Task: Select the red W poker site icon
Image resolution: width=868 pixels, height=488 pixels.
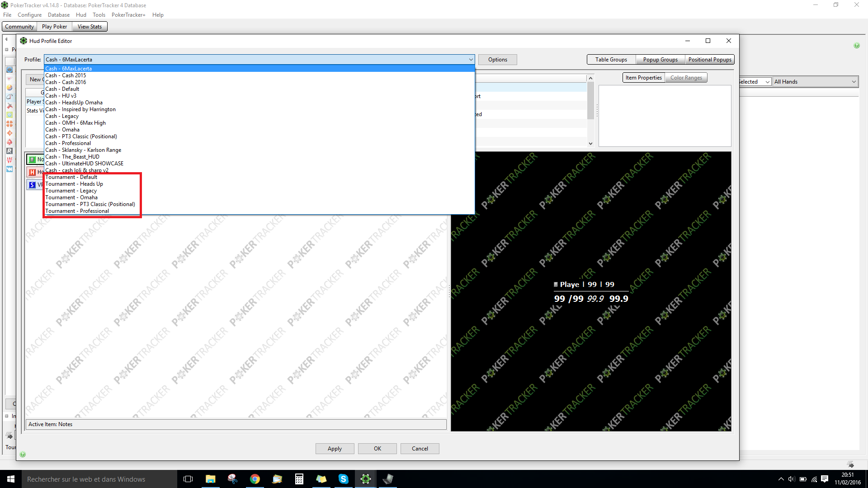Action: (9, 160)
